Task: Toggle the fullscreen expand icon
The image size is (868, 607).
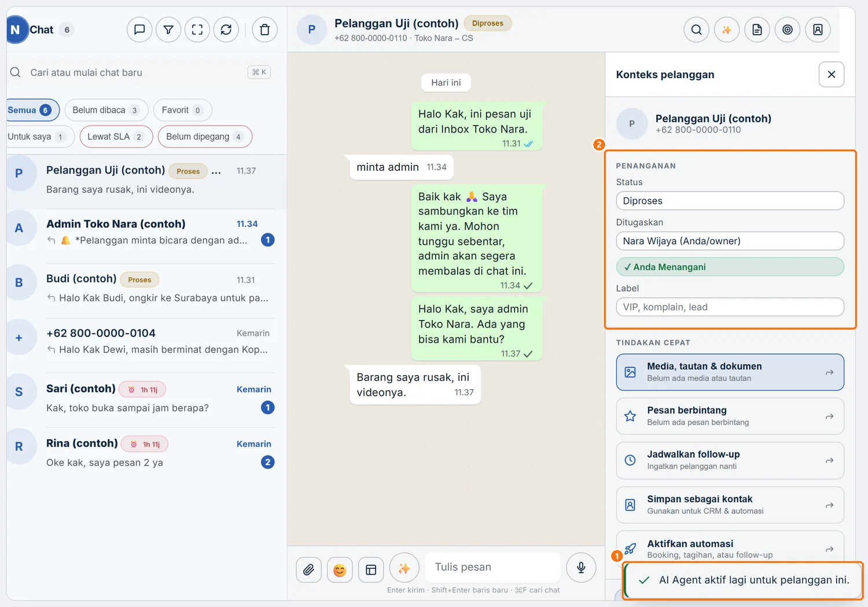Action: 197,30
